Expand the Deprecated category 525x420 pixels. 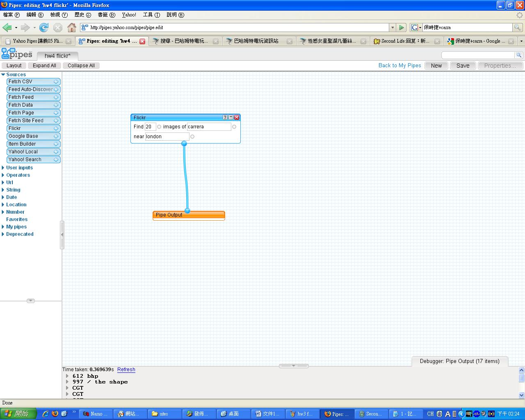point(3,234)
